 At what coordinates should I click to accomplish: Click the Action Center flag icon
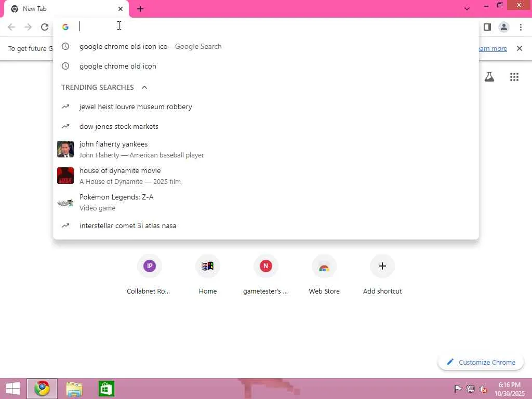tap(458, 389)
